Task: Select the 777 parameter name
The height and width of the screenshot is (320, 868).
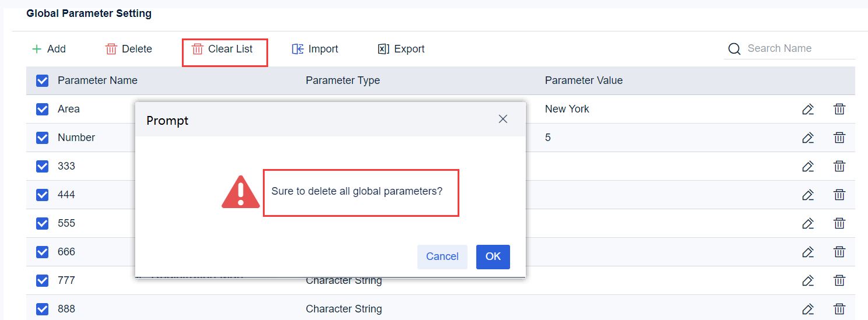Action: [66, 280]
